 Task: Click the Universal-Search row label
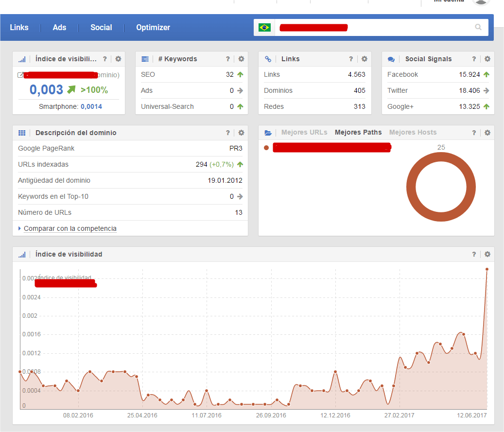167,107
